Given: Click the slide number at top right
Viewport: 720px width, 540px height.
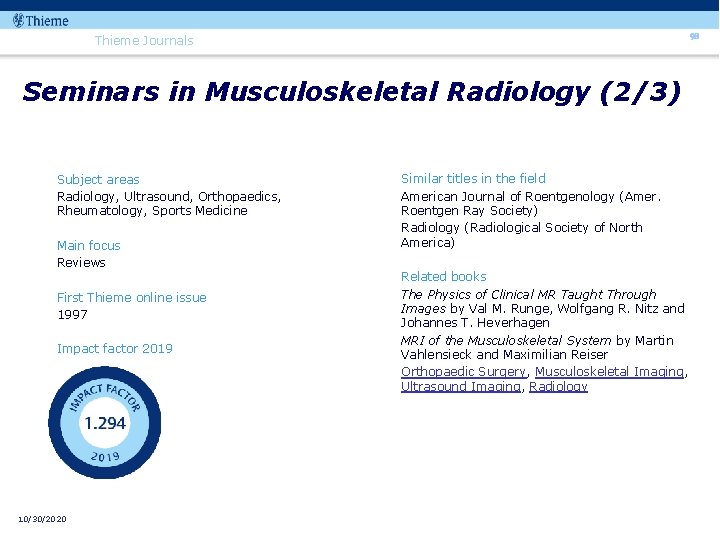Looking at the screenshot, I should pos(694,36).
